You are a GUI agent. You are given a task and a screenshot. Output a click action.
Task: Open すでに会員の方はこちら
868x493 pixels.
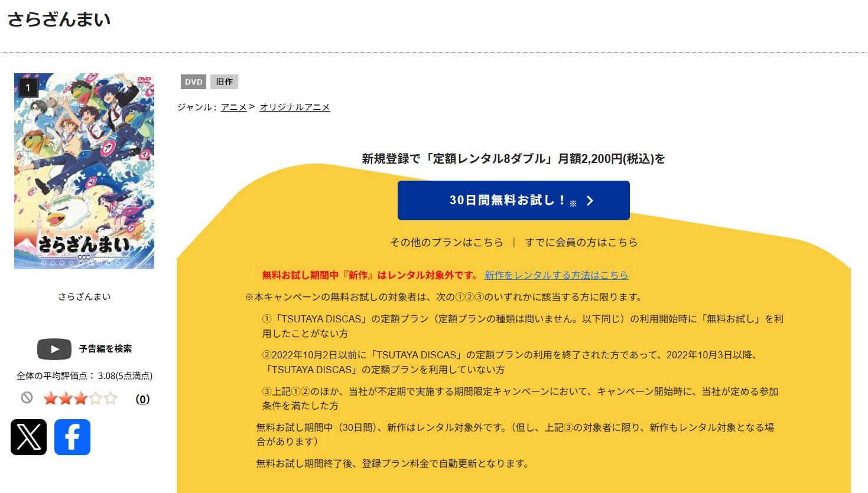[x=583, y=242]
